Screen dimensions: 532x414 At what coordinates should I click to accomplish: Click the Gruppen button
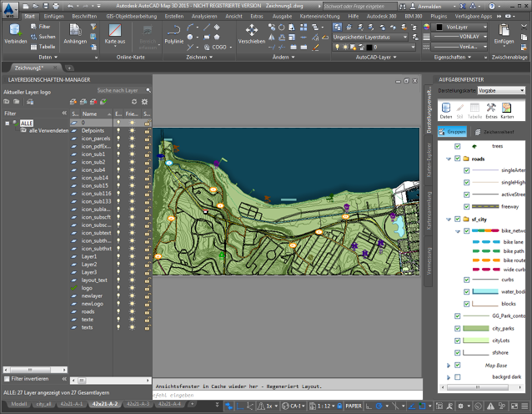(x=454, y=131)
